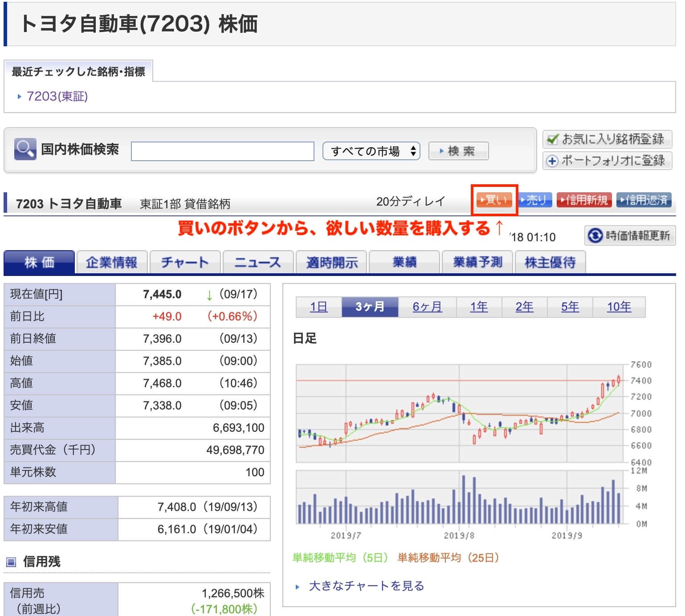Click the trading volume bar chart

tap(460, 497)
